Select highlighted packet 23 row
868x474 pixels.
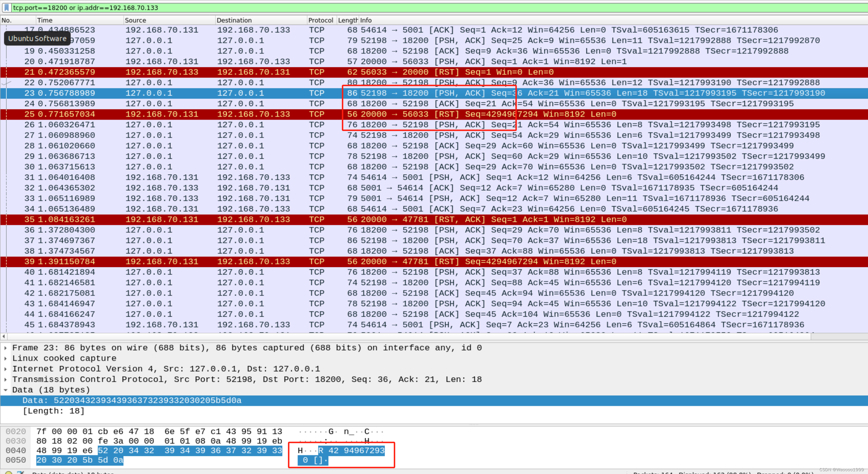coord(434,93)
